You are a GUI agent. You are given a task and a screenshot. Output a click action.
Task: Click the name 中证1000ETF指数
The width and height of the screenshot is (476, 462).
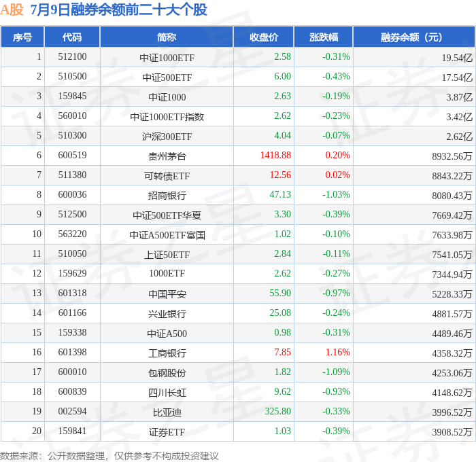(x=167, y=117)
